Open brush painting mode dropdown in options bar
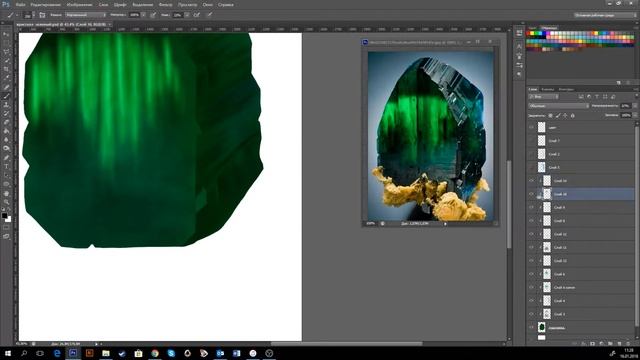 (x=86, y=15)
